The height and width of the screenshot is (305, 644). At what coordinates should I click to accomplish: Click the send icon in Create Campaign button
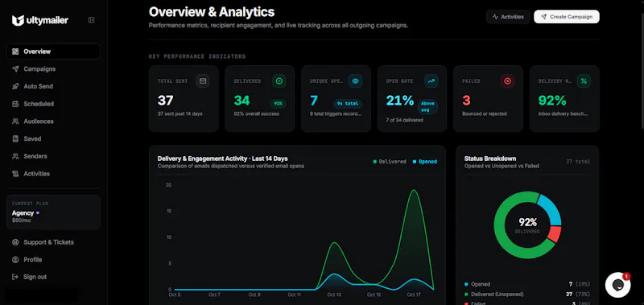544,17
